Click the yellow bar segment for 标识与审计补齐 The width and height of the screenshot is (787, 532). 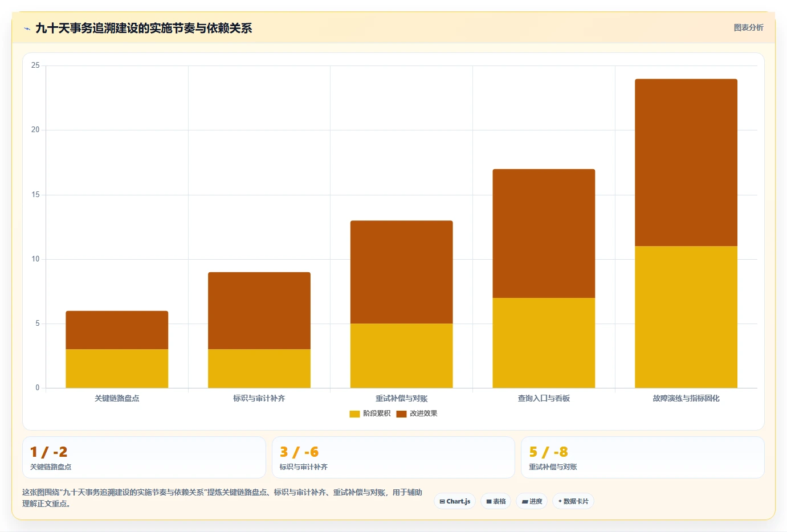259,369
